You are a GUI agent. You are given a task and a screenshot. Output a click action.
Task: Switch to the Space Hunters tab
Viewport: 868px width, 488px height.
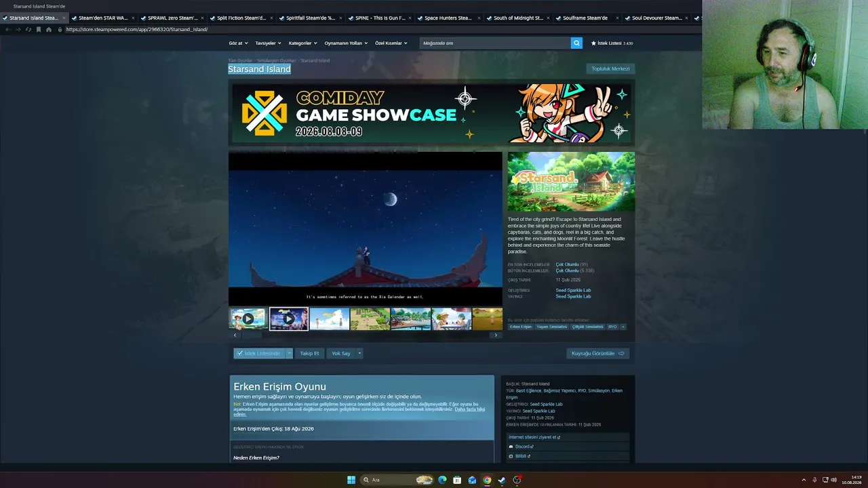[448, 18]
